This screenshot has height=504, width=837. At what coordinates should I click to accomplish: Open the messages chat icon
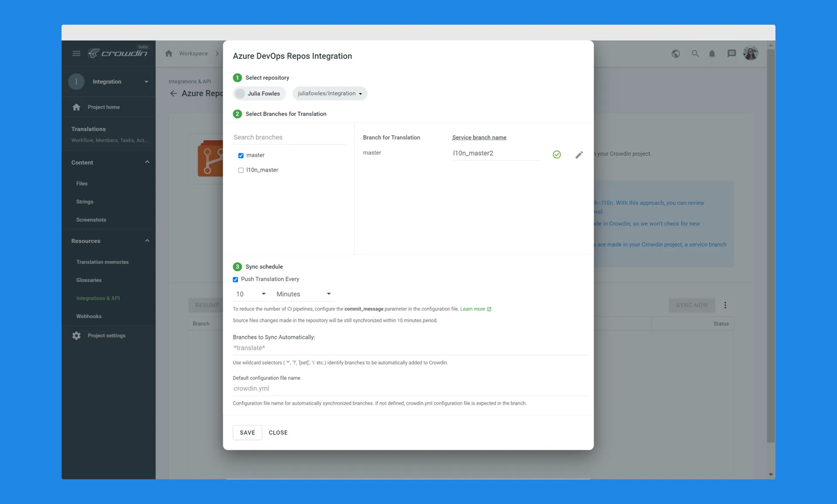(x=732, y=54)
